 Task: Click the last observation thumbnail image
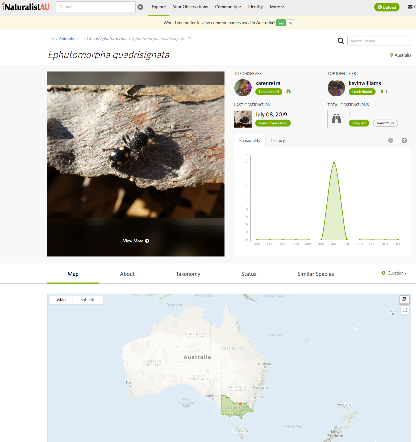coord(243,119)
